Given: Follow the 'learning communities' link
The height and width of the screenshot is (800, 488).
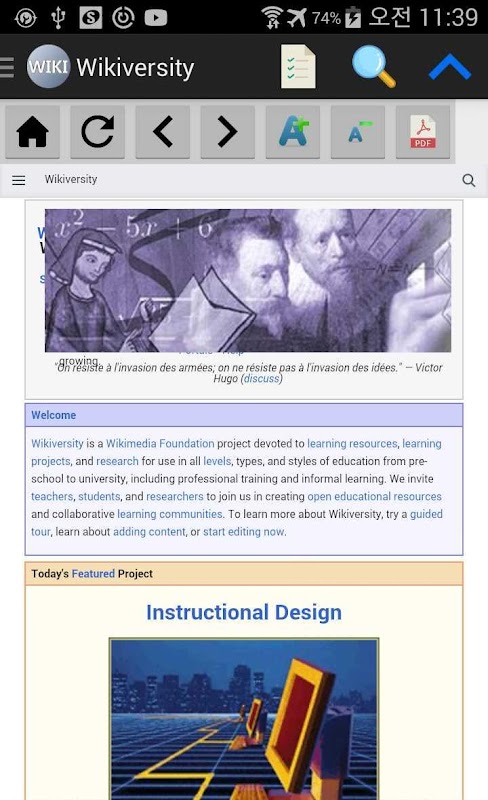Looking at the screenshot, I should [170, 514].
